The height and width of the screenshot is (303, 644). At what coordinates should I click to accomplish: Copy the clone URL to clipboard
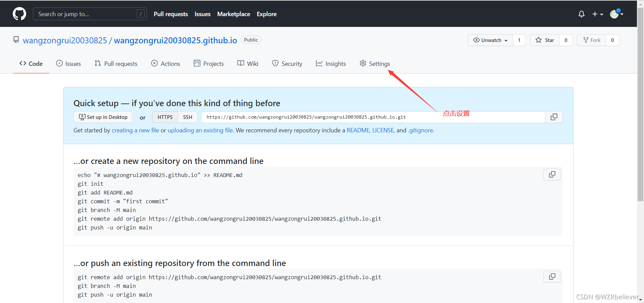tap(554, 117)
